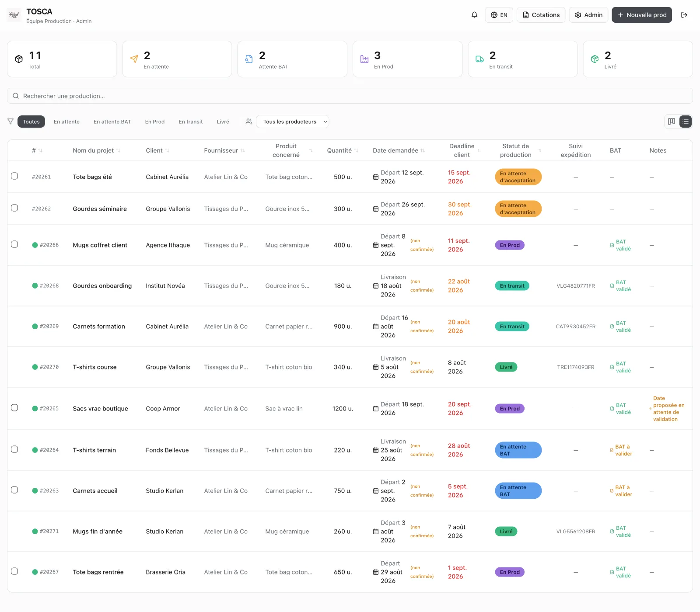
Task: Sort by Statut de production column
Action: [x=519, y=150]
